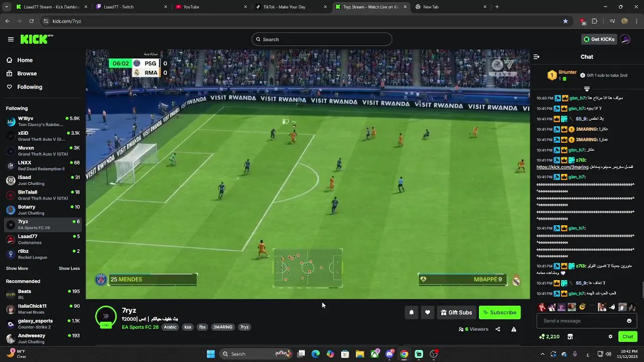Open r8bz channel in Following list
Screen dimensions: 644x362
pos(43,254)
